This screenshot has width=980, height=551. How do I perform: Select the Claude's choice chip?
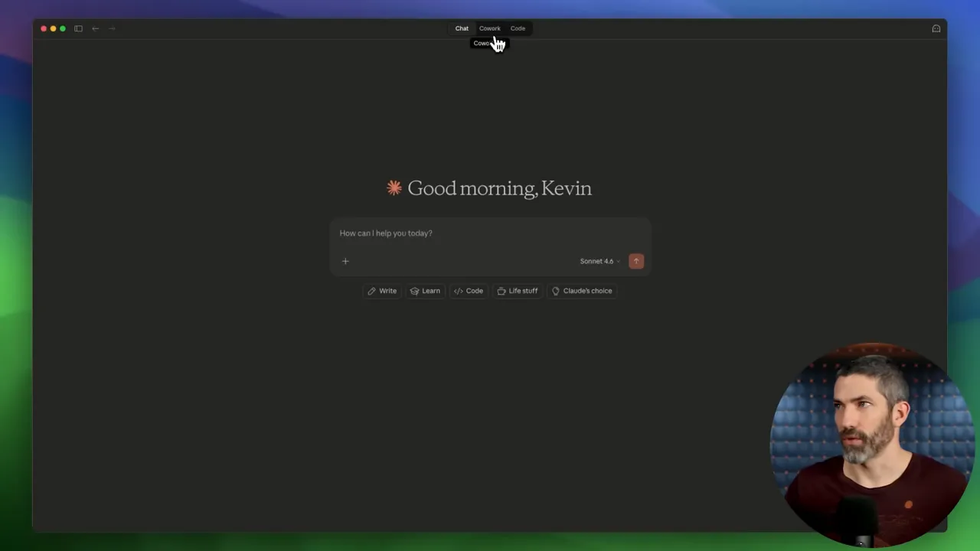click(582, 291)
